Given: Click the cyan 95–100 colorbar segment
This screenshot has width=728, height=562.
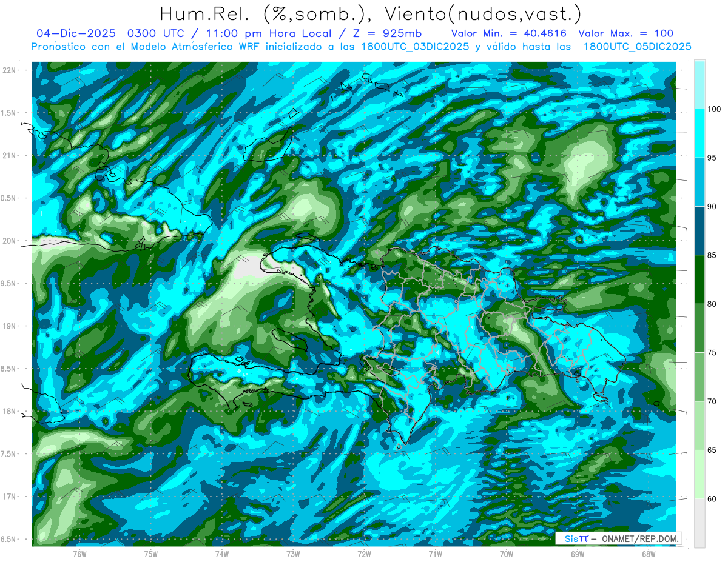Looking at the screenshot, I should point(699,133).
